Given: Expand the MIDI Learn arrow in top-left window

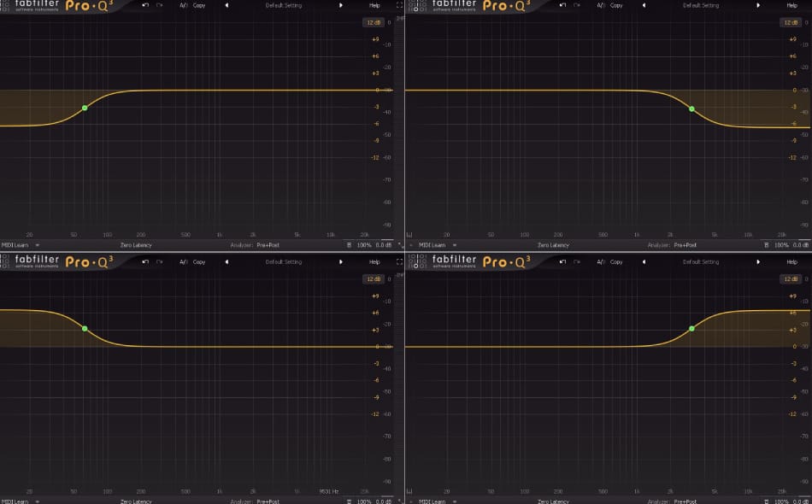Looking at the screenshot, I should point(38,245).
